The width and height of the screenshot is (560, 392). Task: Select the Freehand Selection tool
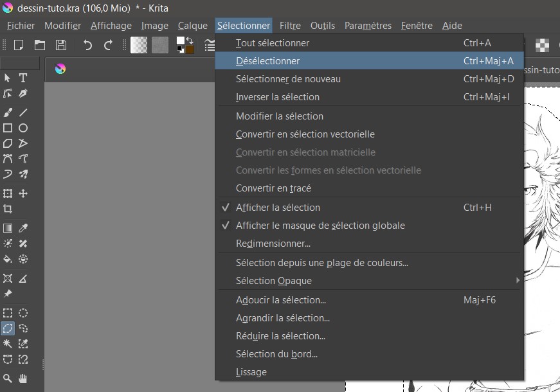coord(23,328)
